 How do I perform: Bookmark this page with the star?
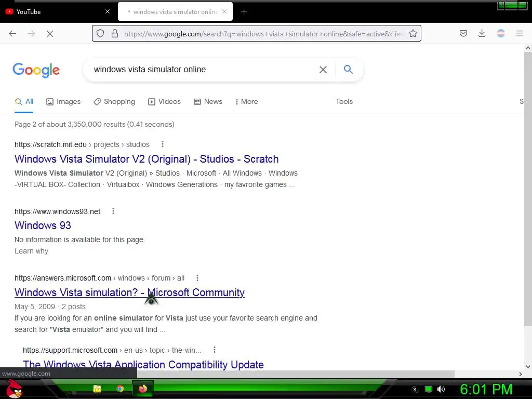[413, 33]
